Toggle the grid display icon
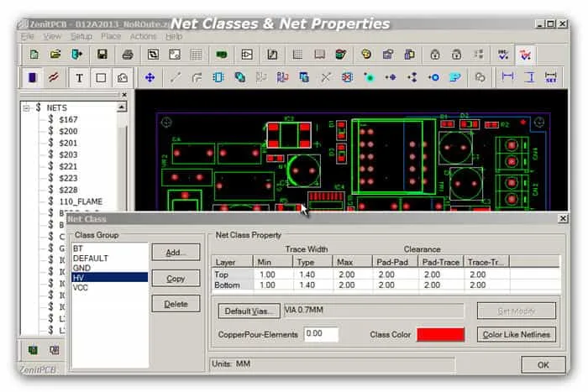This screenshot has width=588, height=392. [x=196, y=55]
